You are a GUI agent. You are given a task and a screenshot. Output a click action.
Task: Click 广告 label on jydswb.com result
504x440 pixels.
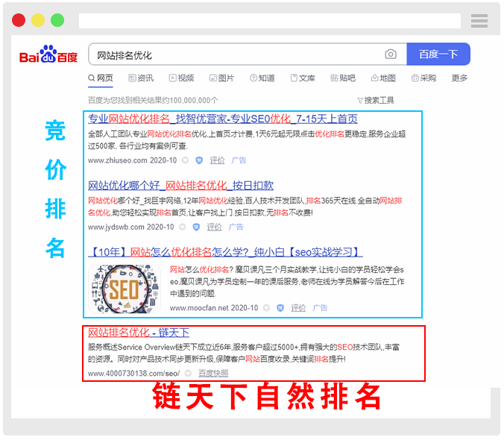236,227
